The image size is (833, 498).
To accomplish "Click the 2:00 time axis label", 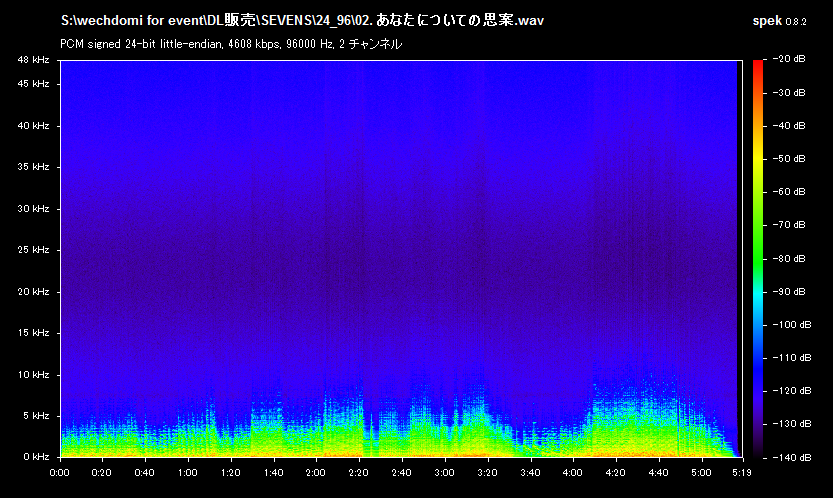I will (x=316, y=473).
